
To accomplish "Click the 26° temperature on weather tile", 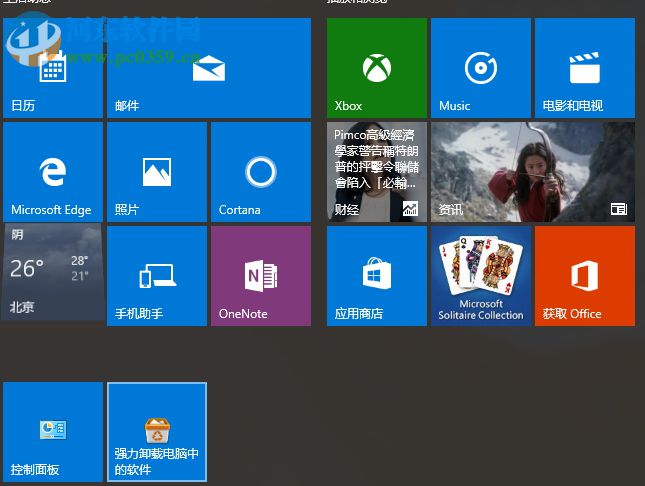I will 27,268.
